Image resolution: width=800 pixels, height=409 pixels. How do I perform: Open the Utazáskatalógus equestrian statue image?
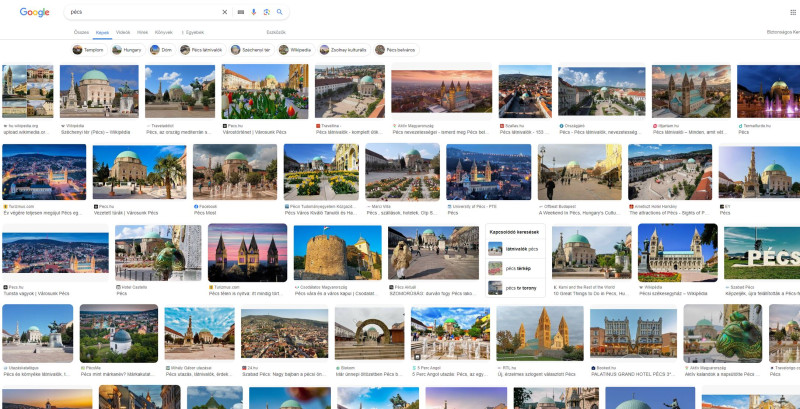38,333
